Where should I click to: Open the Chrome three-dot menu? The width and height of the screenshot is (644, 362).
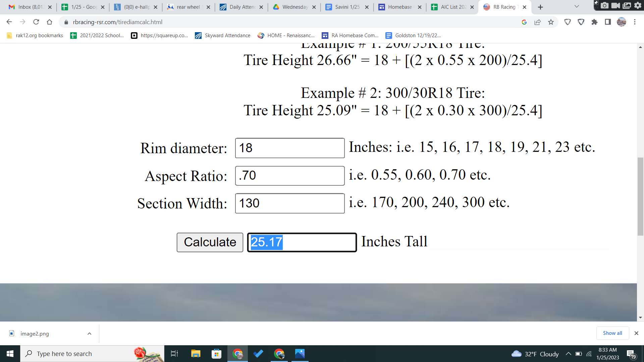pyautogui.click(x=635, y=22)
